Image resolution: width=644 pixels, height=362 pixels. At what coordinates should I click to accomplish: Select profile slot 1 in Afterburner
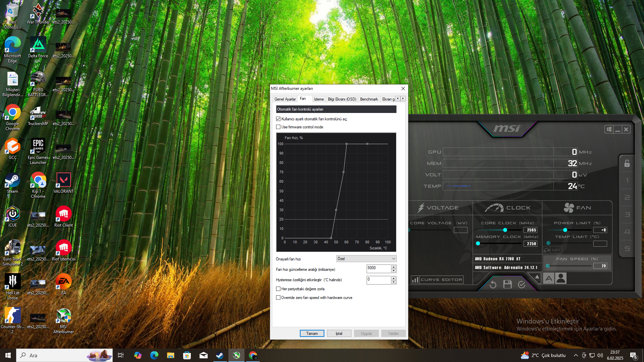[627, 181]
